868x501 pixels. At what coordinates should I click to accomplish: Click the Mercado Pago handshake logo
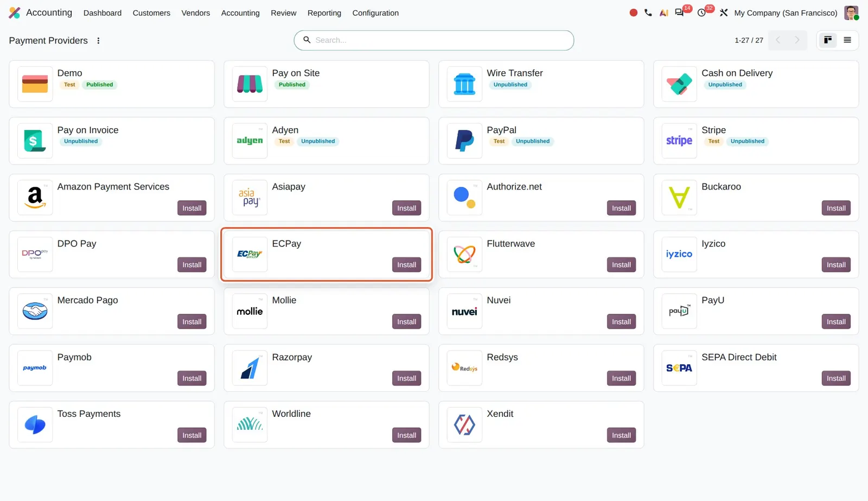coord(35,311)
